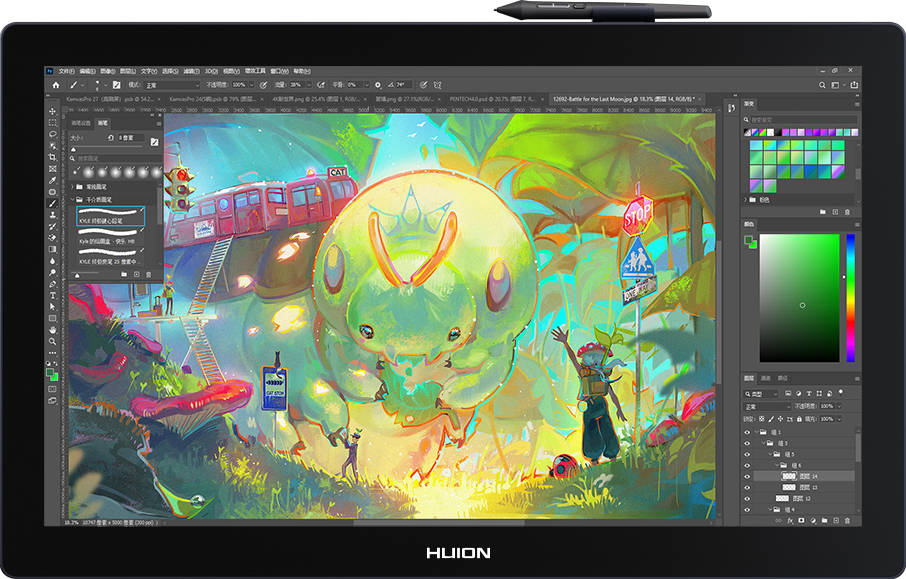Select the Gradient tool
The image size is (906, 579).
[x=53, y=249]
